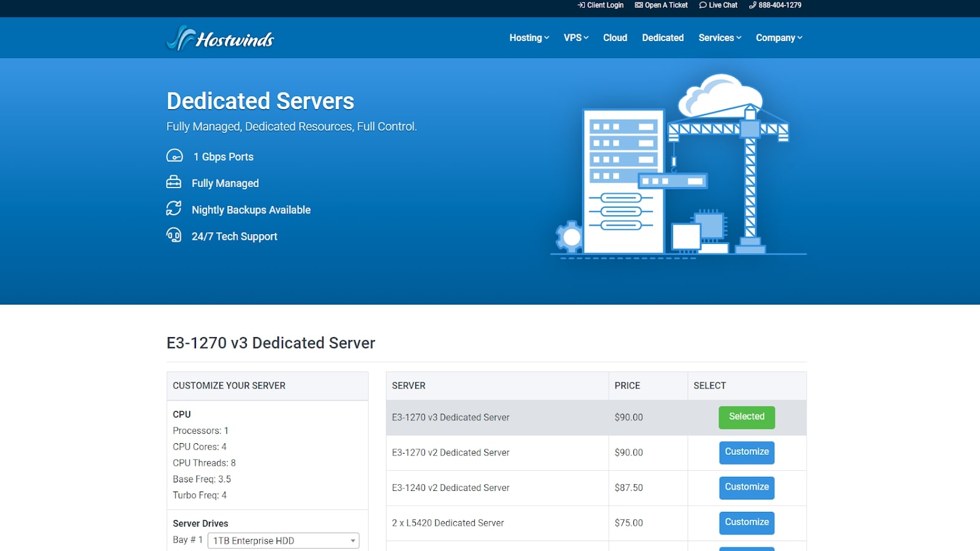
Task: Customize the E3-1240 v2 Dedicated Server
Action: [x=747, y=488]
